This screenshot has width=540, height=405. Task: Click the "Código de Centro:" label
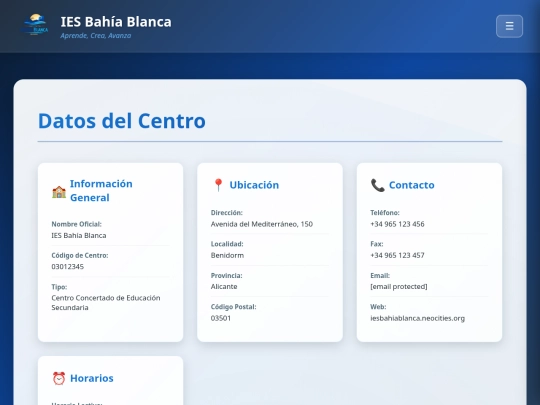(x=80, y=256)
